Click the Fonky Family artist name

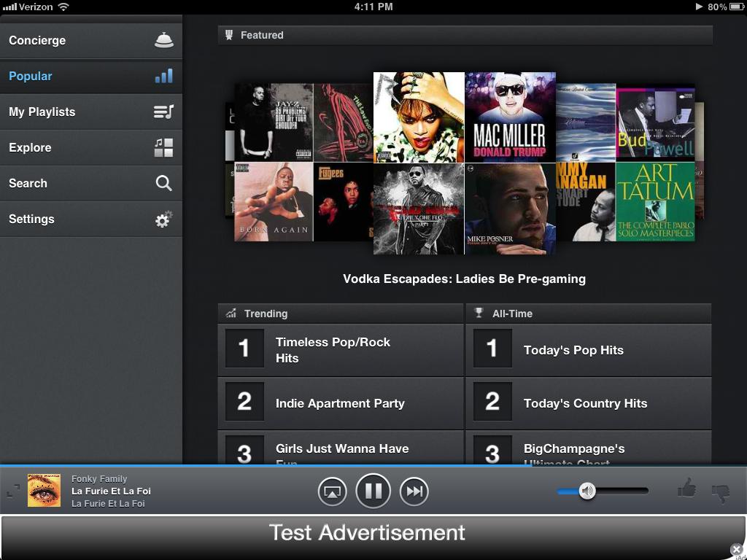click(x=99, y=478)
